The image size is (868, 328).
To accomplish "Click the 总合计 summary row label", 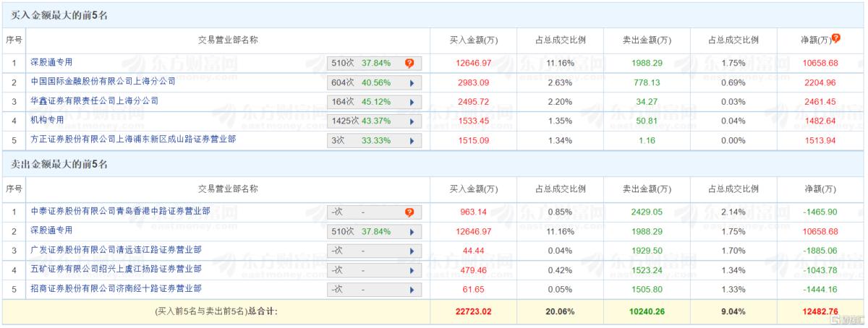I will pyautogui.click(x=216, y=311).
